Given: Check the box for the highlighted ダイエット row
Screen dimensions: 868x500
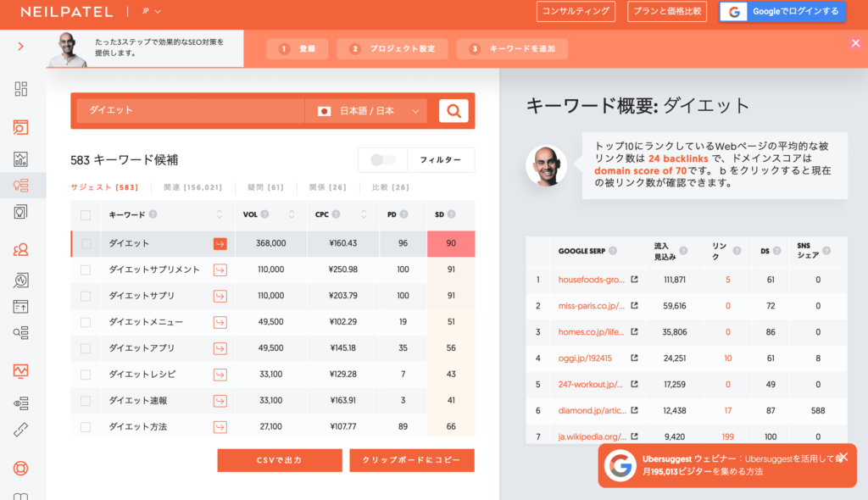Looking at the screenshot, I should coord(86,243).
